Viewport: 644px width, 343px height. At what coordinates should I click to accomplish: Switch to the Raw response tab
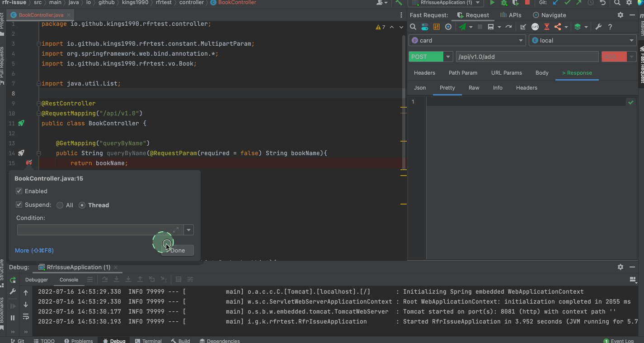click(474, 88)
